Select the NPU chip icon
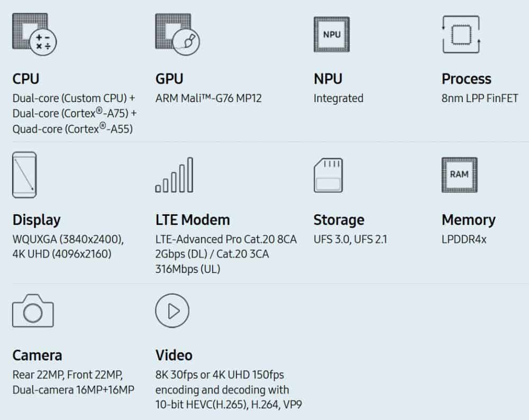The width and height of the screenshot is (529, 420). pyautogui.click(x=332, y=34)
